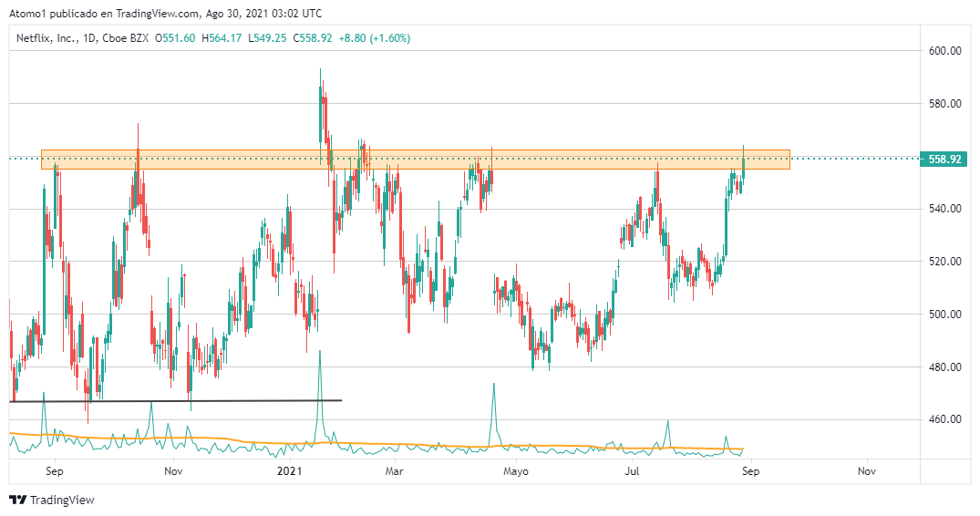980x516 pixels.
Task: Select the black horizontal support line
Action: pyautogui.click(x=176, y=400)
